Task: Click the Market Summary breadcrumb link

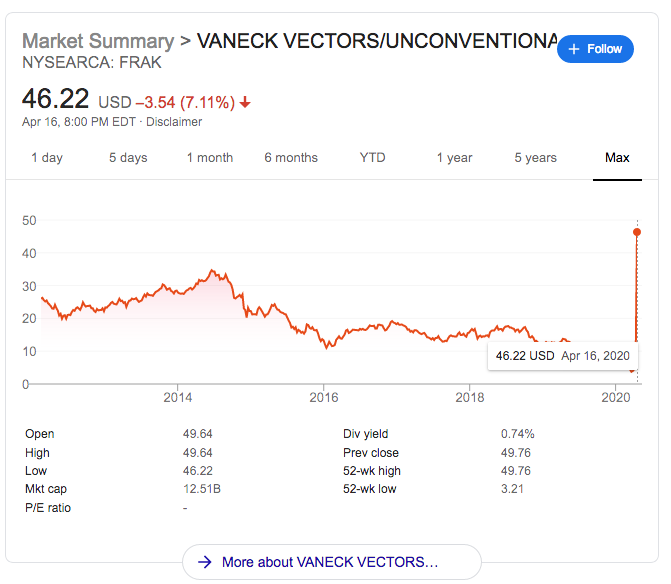Action: click(x=98, y=41)
